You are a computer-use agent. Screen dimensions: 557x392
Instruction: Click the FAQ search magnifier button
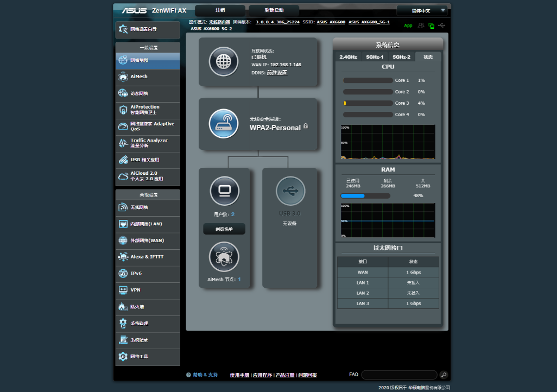(x=444, y=375)
